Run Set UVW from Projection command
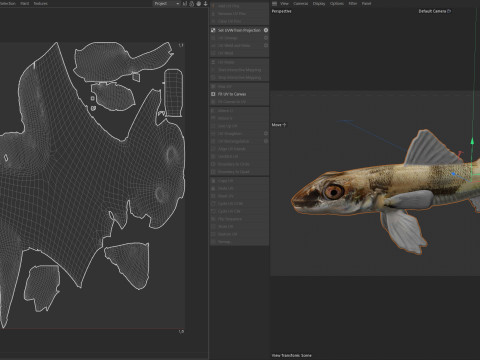 click(x=239, y=30)
